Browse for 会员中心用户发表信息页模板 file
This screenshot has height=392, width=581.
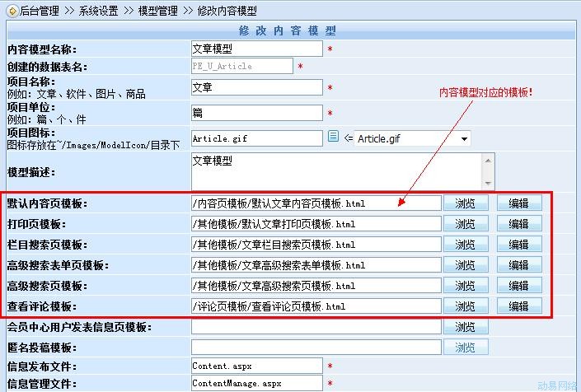coord(466,327)
